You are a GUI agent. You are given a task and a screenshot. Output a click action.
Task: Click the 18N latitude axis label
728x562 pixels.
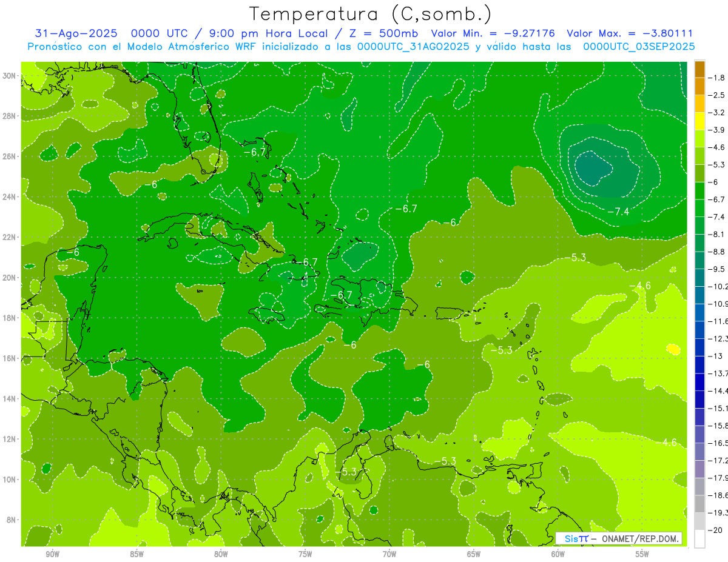tap(10, 318)
